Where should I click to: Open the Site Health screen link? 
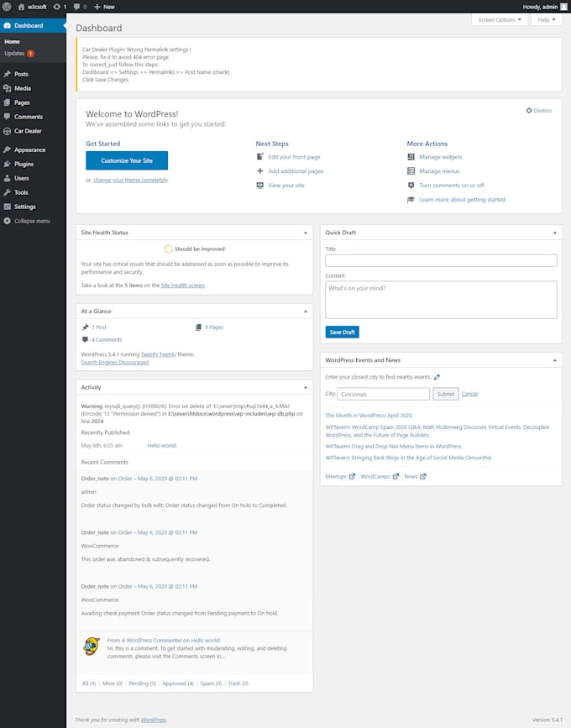pyautogui.click(x=182, y=285)
